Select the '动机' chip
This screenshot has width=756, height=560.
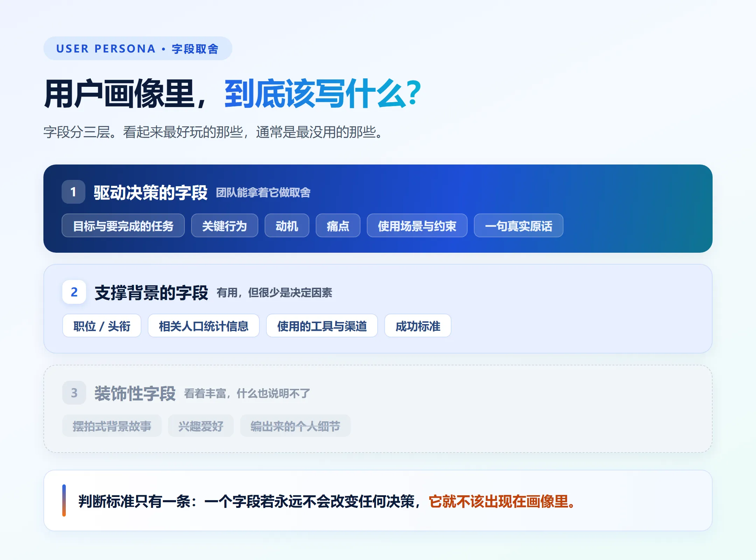click(287, 226)
